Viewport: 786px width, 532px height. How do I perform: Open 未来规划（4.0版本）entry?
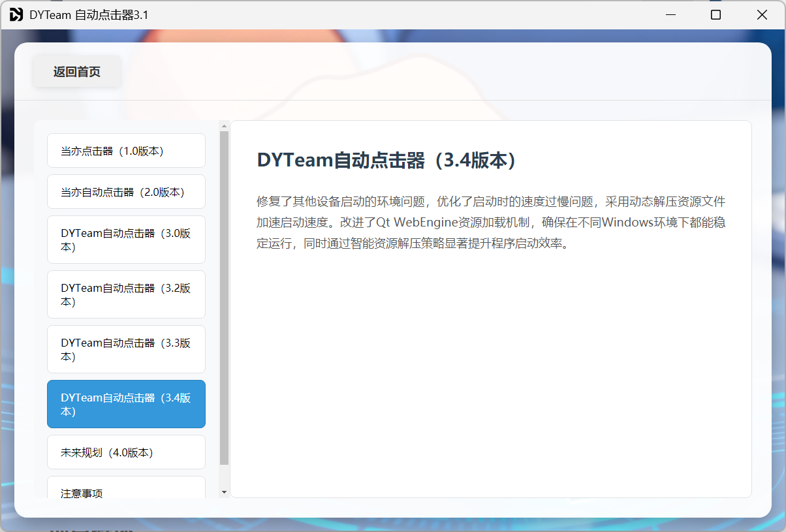(126, 452)
